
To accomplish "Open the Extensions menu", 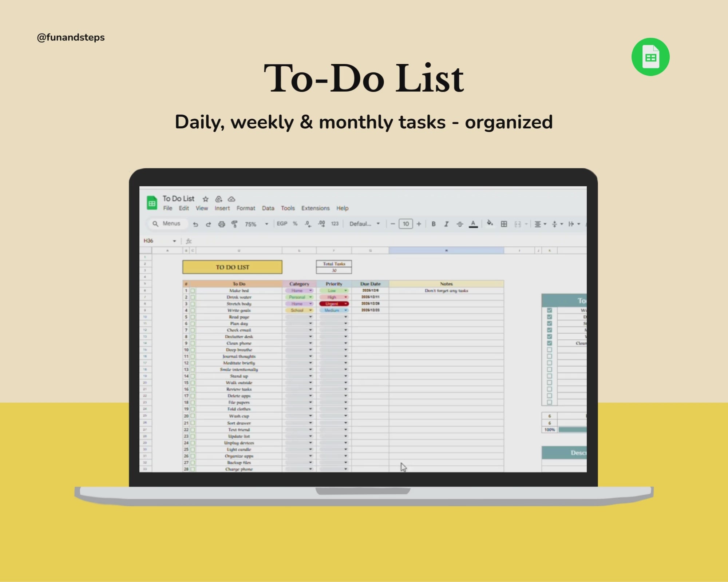I will pyautogui.click(x=315, y=208).
